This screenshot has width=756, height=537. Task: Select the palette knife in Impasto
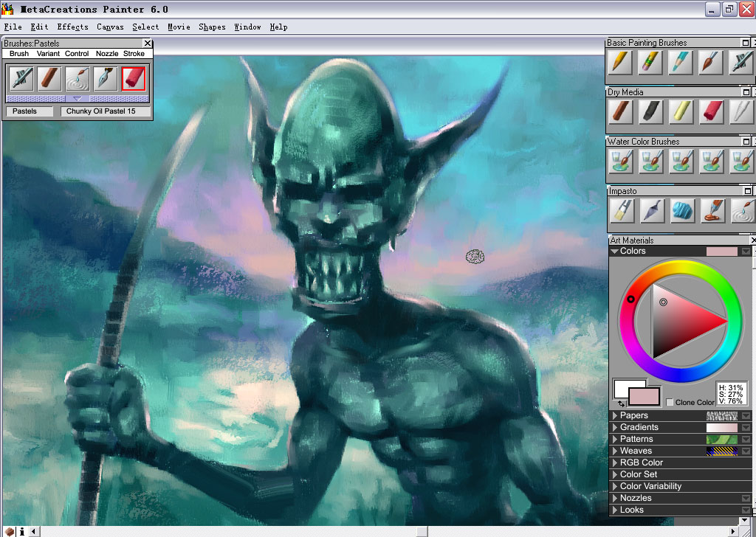pyautogui.click(x=652, y=211)
